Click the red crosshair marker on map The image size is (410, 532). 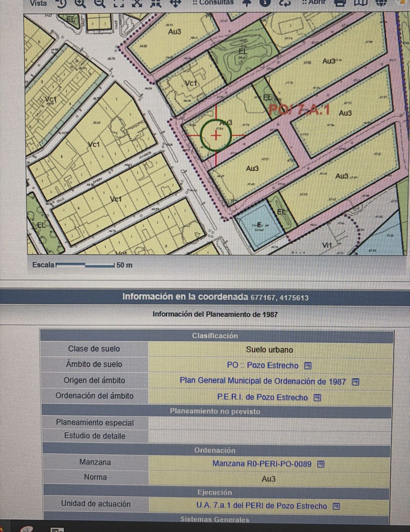[x=216, y=135]
